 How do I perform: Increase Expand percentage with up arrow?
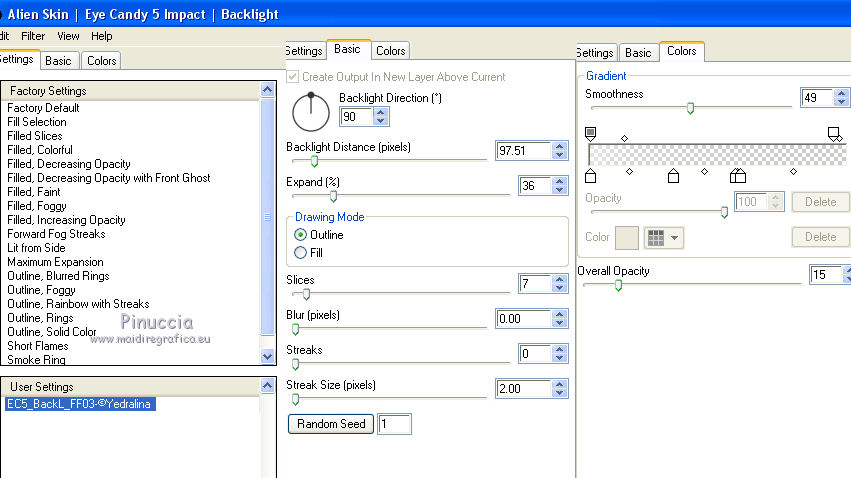pyautogui.click(x=560, y=181)
